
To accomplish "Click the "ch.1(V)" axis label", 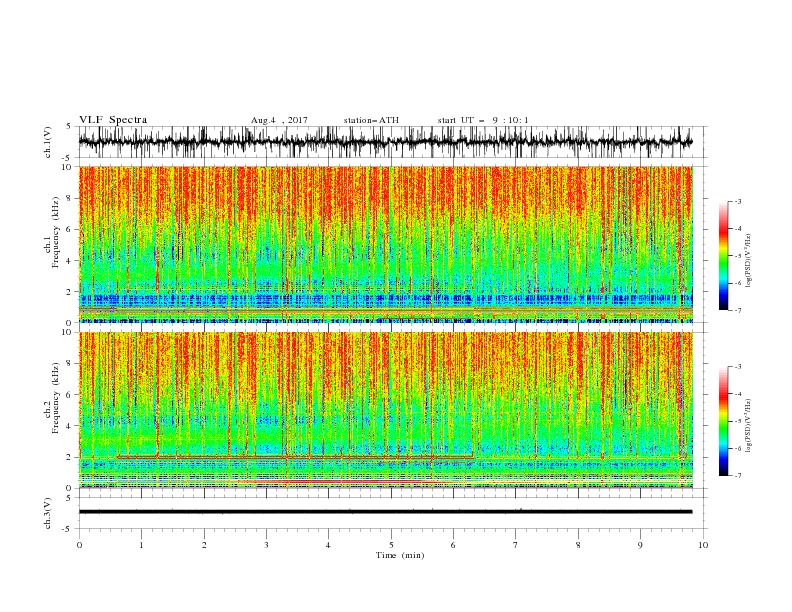I will tap(47, 142).
